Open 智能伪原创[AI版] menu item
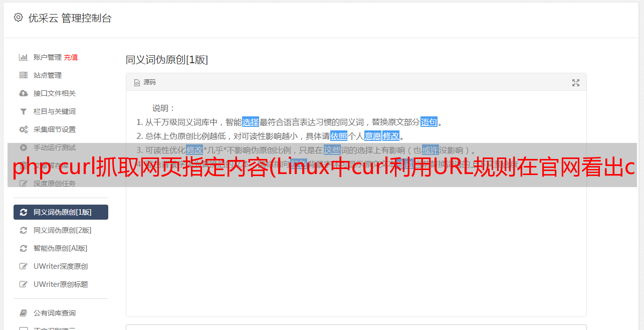 (x=61, y=248)
